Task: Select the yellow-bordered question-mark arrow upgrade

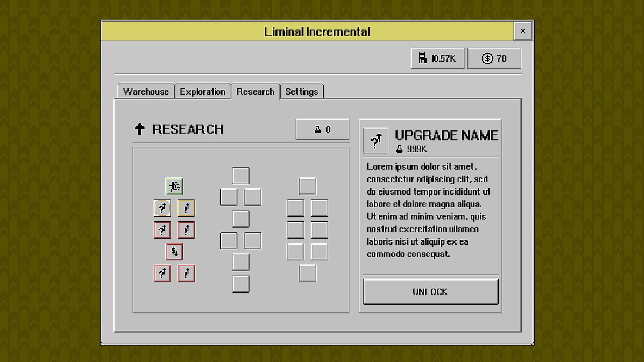Action: coord(162,208)
